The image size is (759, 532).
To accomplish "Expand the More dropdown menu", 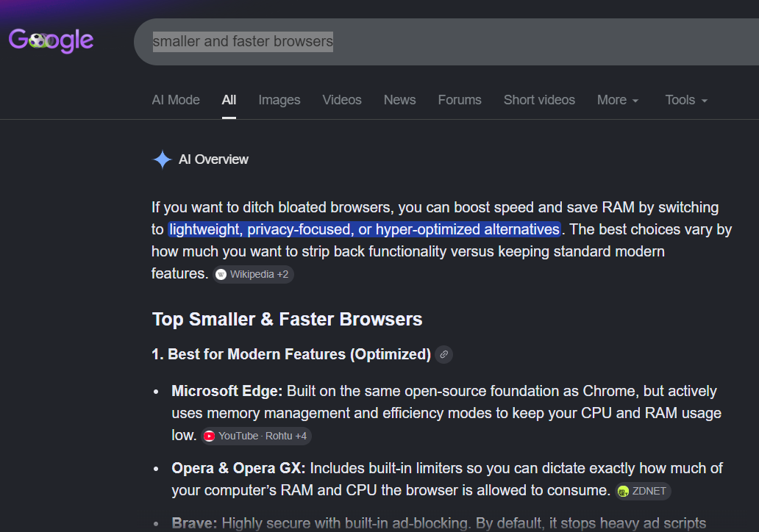I will 618,100.
